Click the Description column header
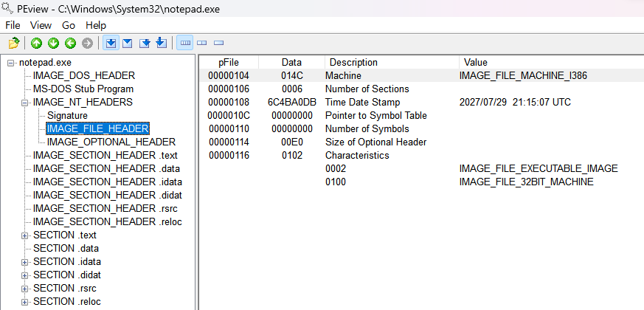The width and height of the screenshot is (644, 310). tap(392, 63)
